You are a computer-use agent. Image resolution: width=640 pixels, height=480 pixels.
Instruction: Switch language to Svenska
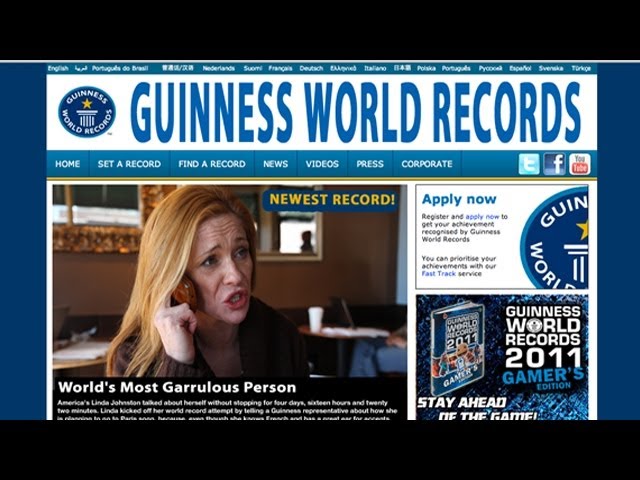point(551,68)
